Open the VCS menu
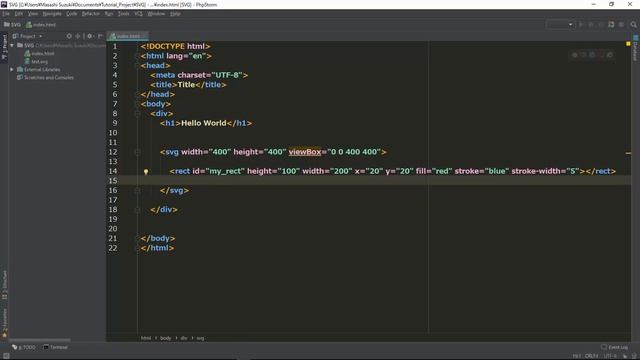640x360 pixels. pos(138,13)
